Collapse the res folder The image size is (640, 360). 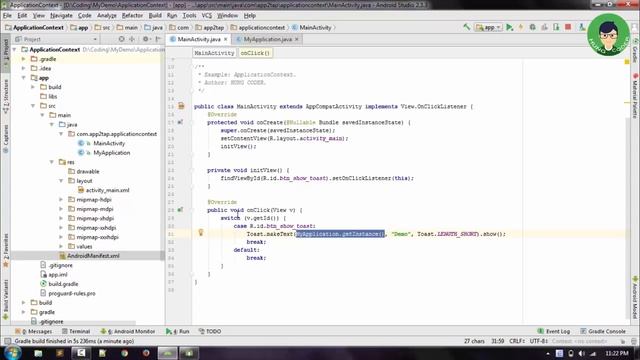coord(52,162)
